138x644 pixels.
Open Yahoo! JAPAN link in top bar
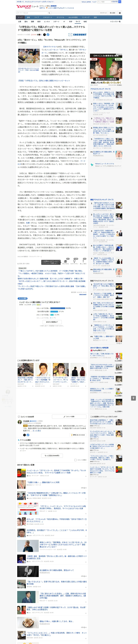tap(86, 2)
